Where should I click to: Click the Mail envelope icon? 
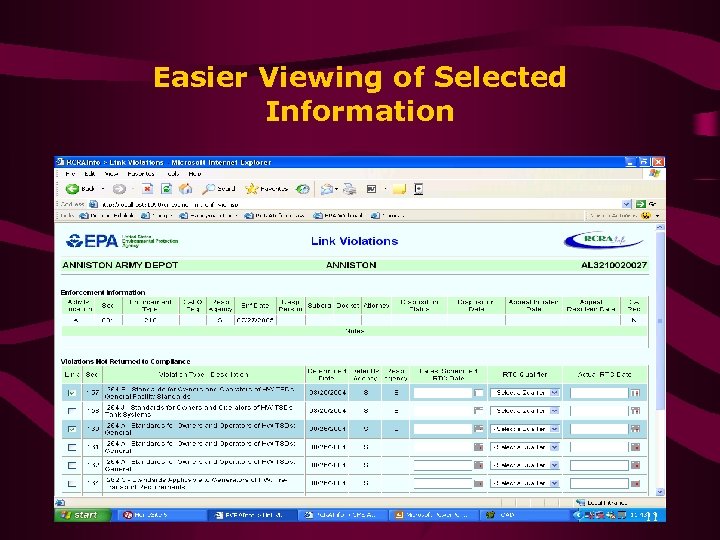click(326, 189)
